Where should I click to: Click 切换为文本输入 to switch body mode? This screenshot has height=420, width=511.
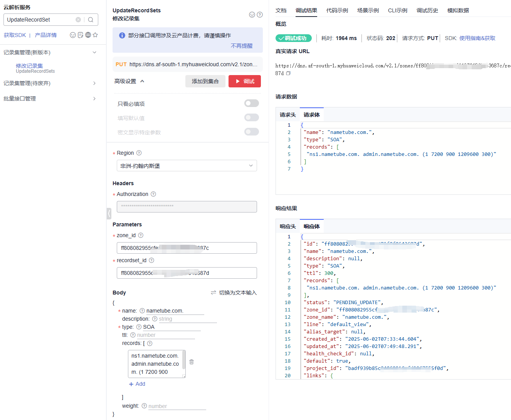click(x=234, y=293)
